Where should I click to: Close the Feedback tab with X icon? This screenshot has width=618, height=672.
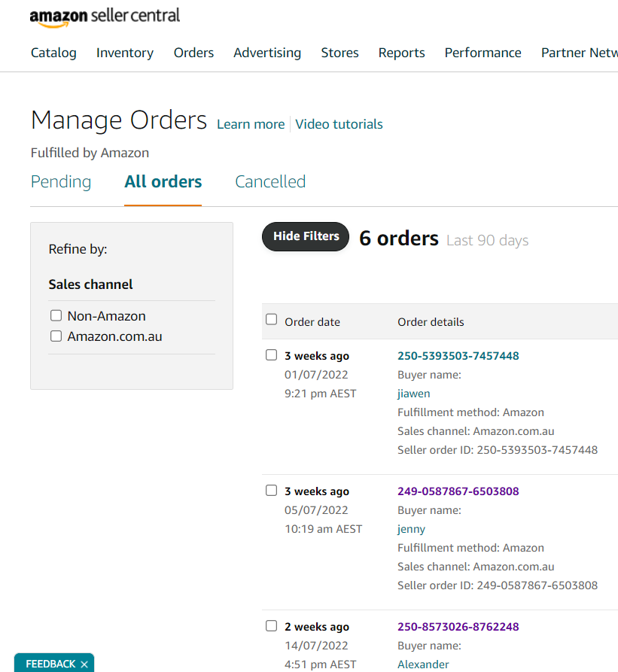pyautogui.click(x=84, y=664)
